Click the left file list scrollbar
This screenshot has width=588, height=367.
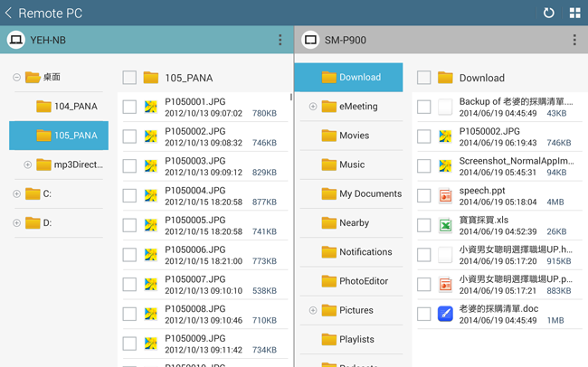(x=291, y=98)
